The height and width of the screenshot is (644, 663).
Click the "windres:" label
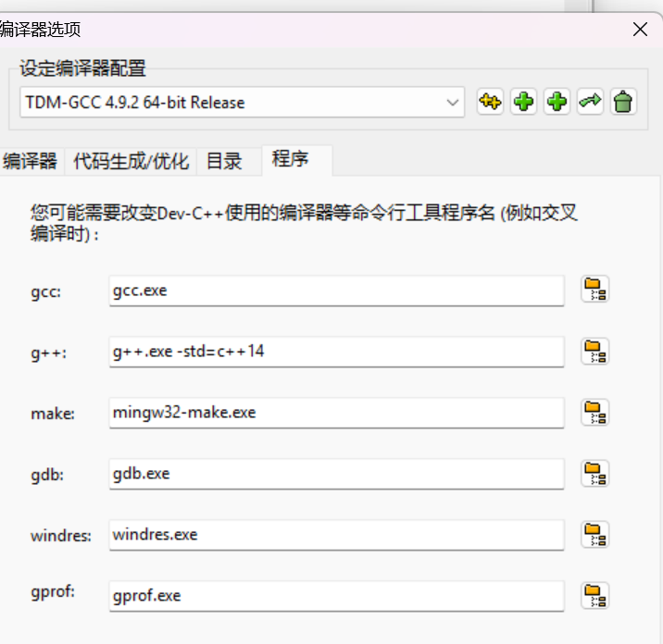pos(61,536)
